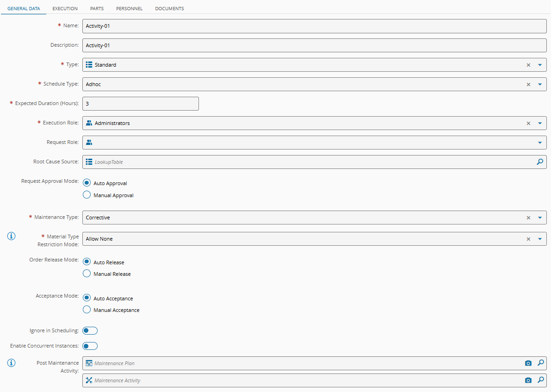This screenshot has height=392, width=551.
Task: Click the Maintenance Activity search magnifier icon
Action: (539, 380)
